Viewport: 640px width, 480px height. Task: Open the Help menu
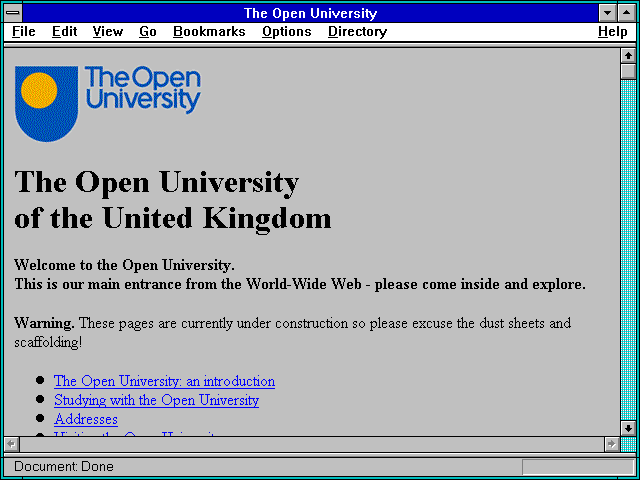[x=613, y=32]
